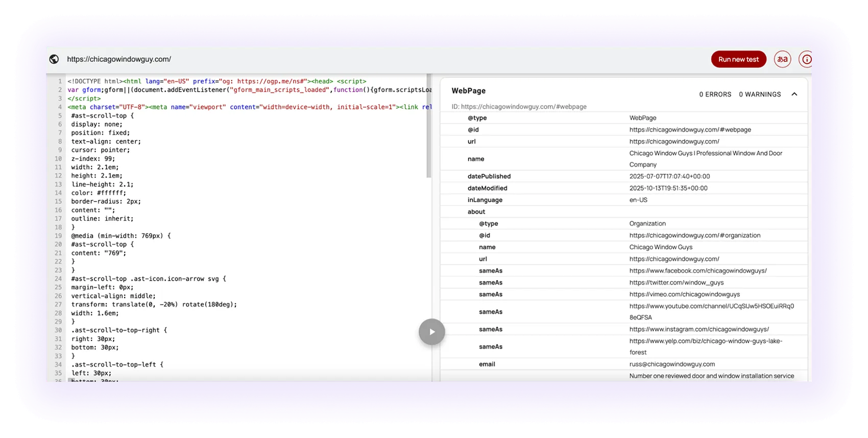Open the language selector icon

[x=782, y=59]
